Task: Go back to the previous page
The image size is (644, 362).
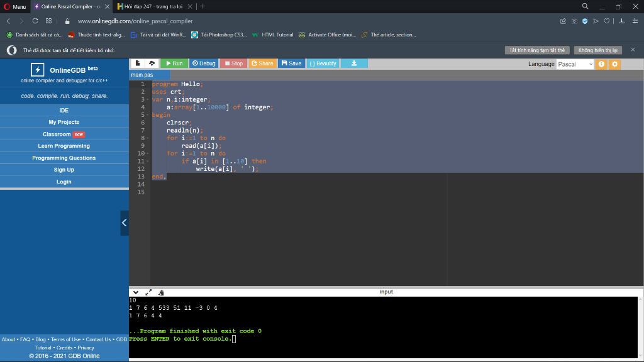Action: pyautogui.click(x=9, y=21)
